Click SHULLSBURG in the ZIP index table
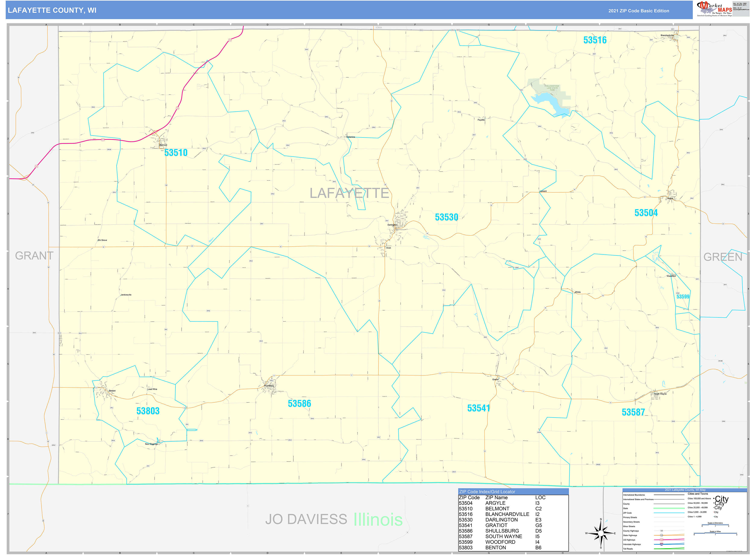756x555 pixels. click(x=502, y=531)
